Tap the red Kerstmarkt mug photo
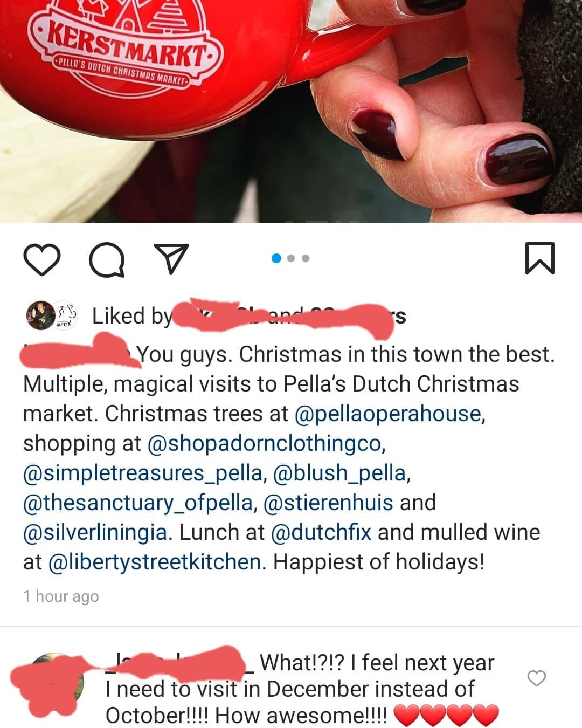This screenshot has width=582, height=728. pyautogui.click(x=291, y=111)
